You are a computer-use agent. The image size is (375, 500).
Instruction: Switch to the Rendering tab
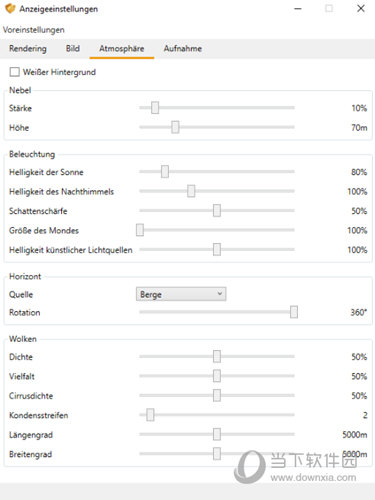pyautogui.click(x=28, y=49)
